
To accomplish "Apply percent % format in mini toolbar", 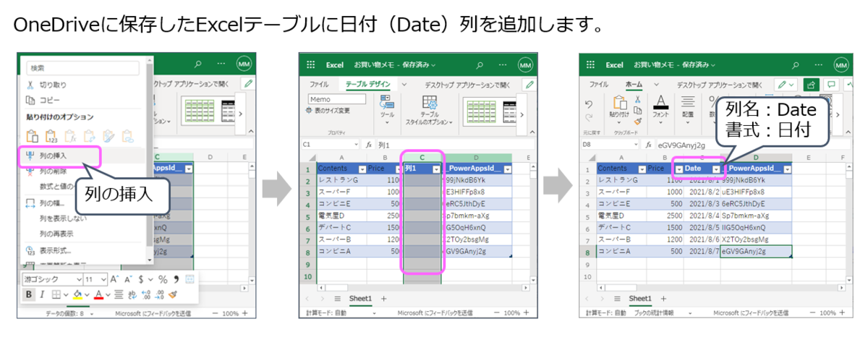I will pyautogui.click(x=163, y=279).
